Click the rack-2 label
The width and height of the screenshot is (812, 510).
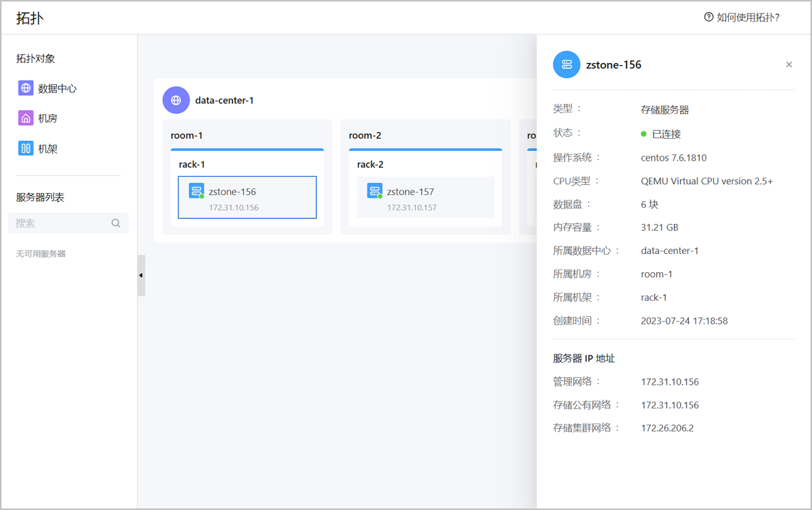point(371,165)
